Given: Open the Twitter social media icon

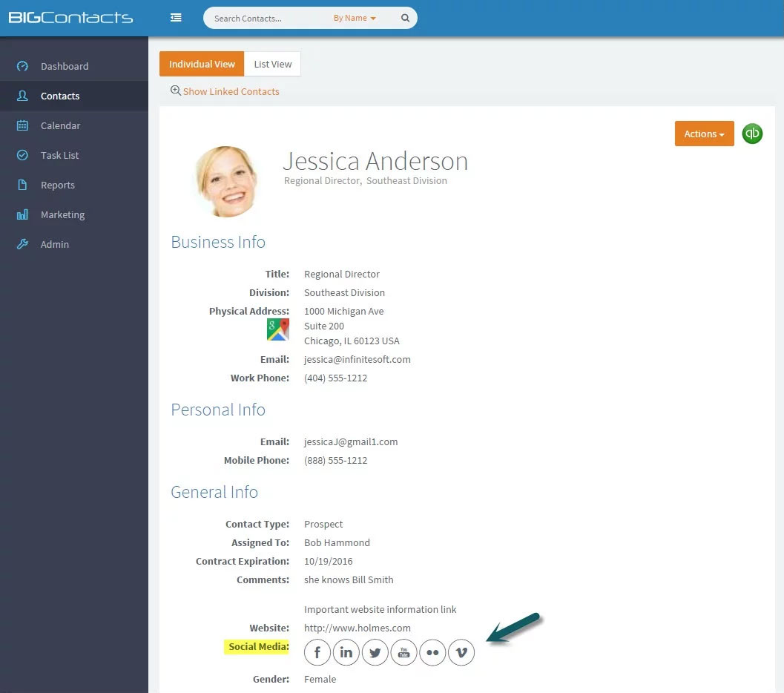Looking at the screenshot, I should [x=375, y=652].
